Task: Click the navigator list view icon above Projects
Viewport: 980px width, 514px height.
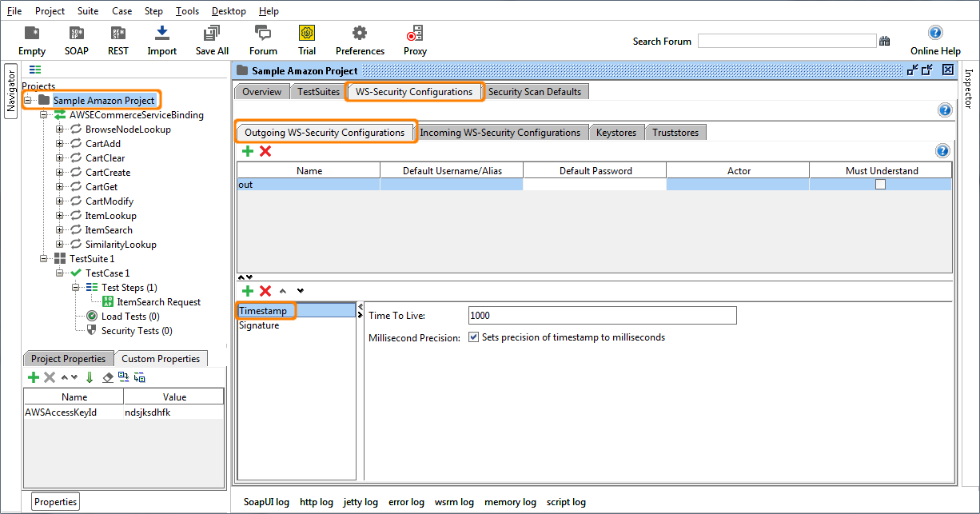Action: 35,70
